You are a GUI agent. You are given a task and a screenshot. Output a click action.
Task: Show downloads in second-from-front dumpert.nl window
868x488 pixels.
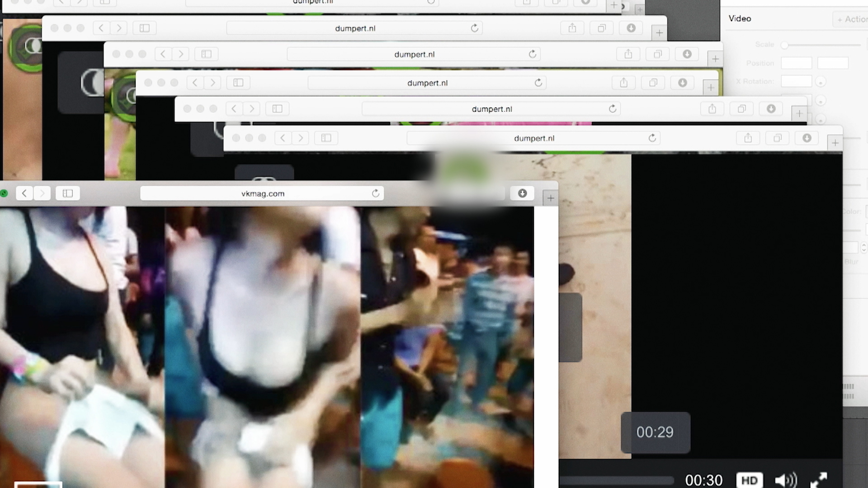click(771, 108)
